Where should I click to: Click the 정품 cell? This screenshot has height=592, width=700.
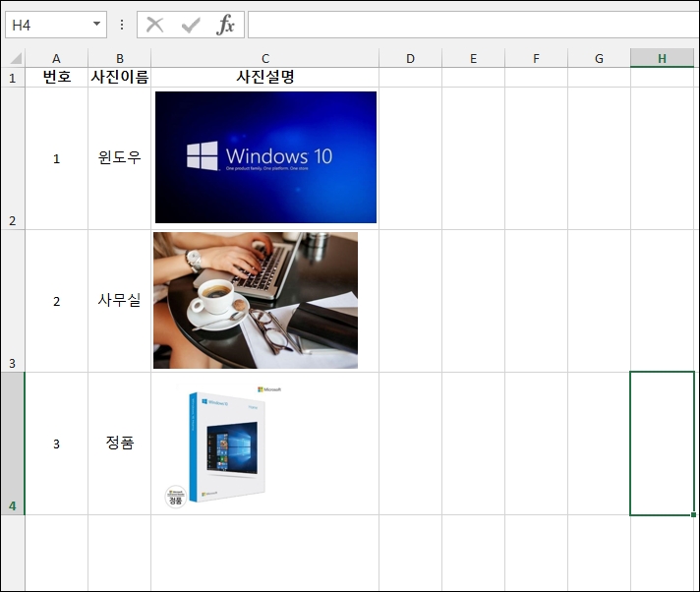(x=120, y=444)
